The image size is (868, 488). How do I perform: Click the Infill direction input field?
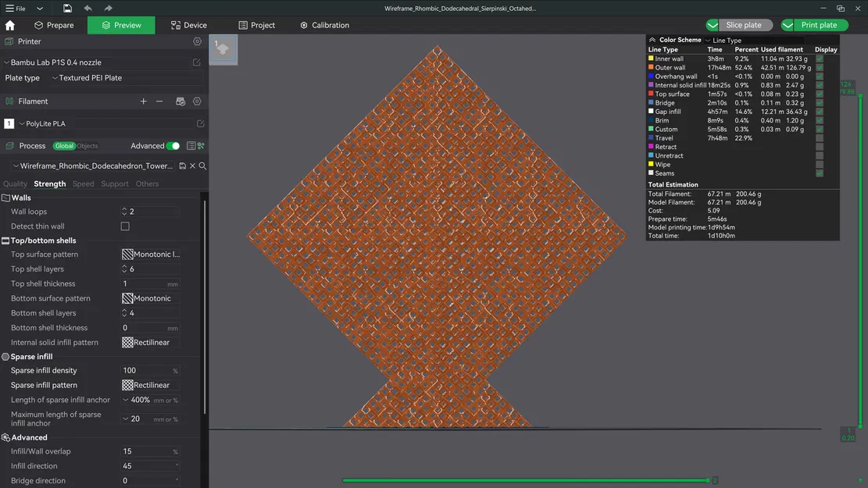tap(150, 466)
